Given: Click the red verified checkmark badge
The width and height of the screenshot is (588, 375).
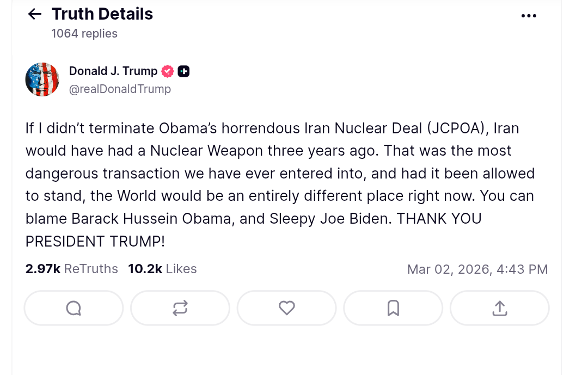Looking at the screenshot, I should click(168, 71).
